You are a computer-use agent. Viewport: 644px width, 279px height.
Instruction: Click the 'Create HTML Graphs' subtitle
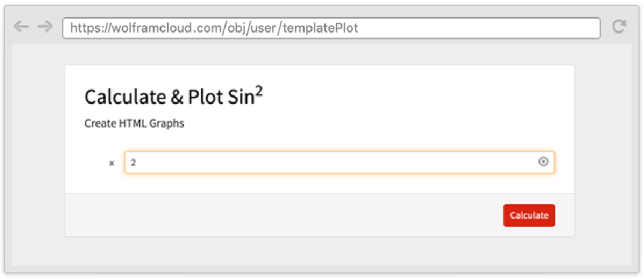point(134,124)
